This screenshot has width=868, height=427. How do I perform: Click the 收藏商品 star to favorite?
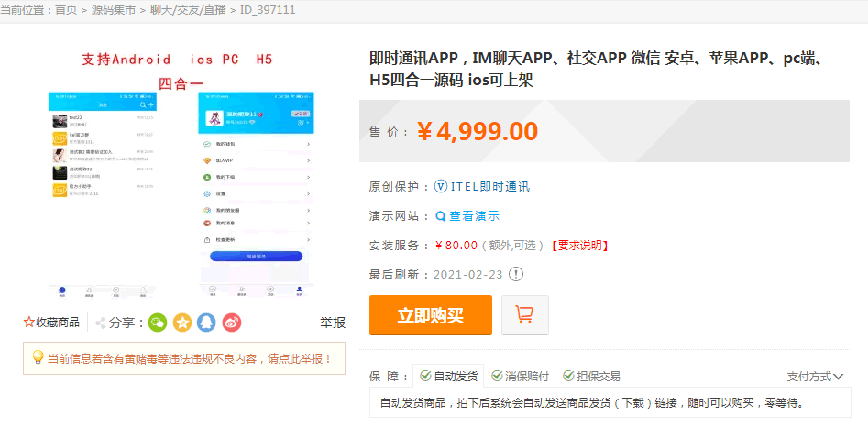click(29, 323)
